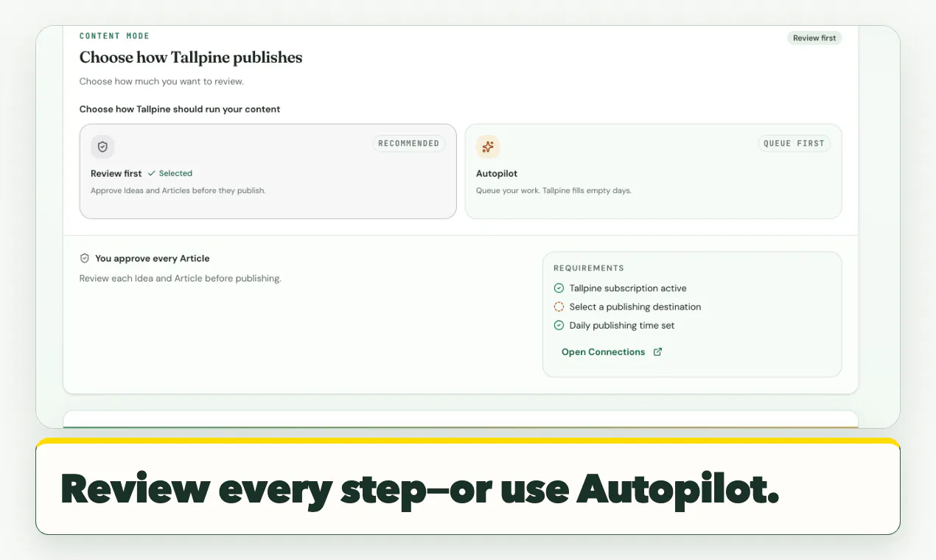Click the CONTENT MODE label

pos(114,36)
